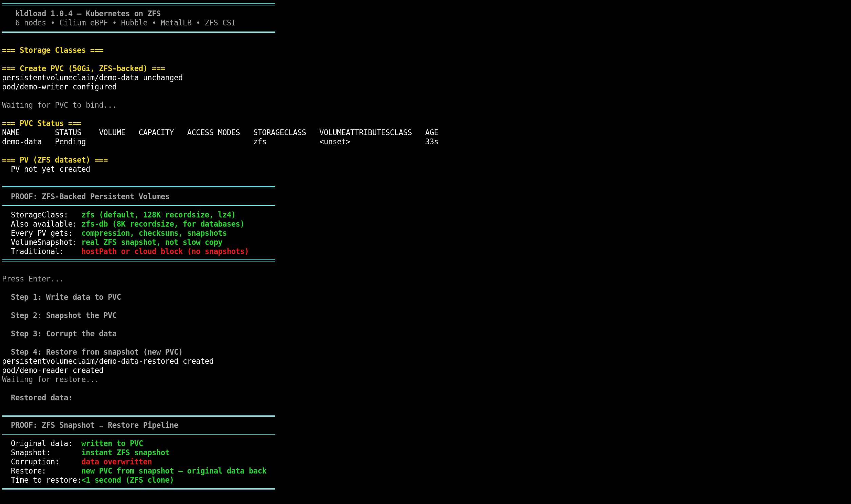Viewport: 851px width, 504px height.
Task: Click the 'Restored data:' label
Action: [x=42, y=399]
